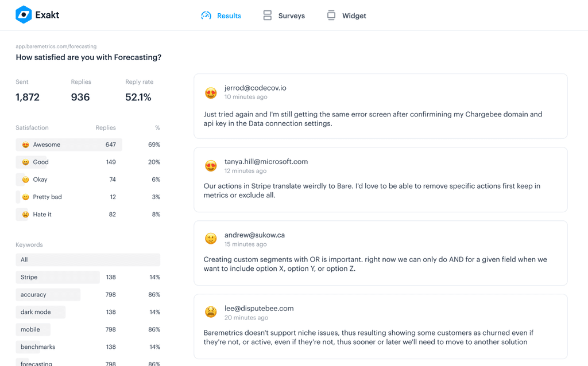This screenshot has height=366, width=588.
Task: Click the Results gauge icon
Action: [x=206, y=15]
